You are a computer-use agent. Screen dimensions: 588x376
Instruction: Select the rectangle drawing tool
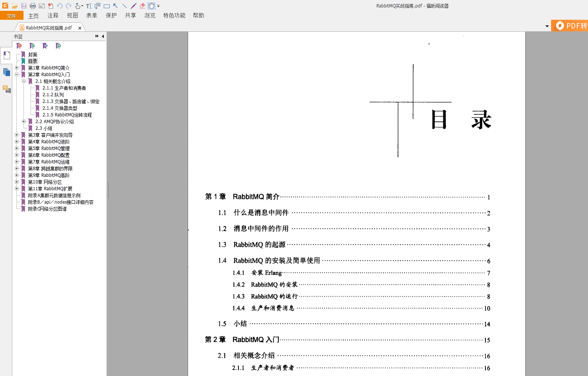pyautogui.click(x=107, y=6)
